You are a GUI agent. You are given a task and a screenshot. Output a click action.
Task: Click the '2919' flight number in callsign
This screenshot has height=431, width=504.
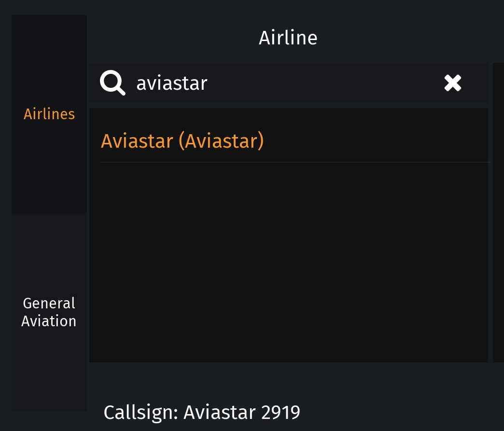point(280,412)
